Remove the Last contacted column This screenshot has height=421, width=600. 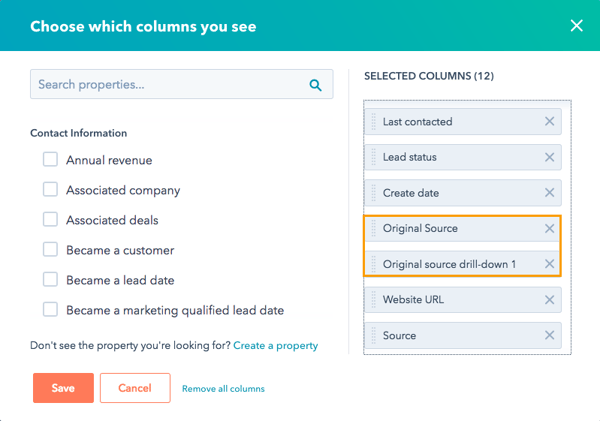[x=549, y=122]
